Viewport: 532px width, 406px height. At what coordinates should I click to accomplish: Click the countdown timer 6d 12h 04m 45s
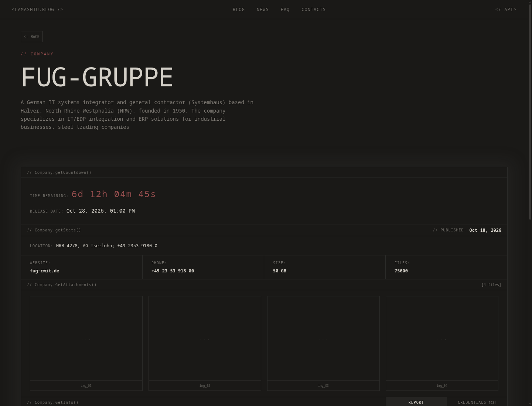(114, 194)
